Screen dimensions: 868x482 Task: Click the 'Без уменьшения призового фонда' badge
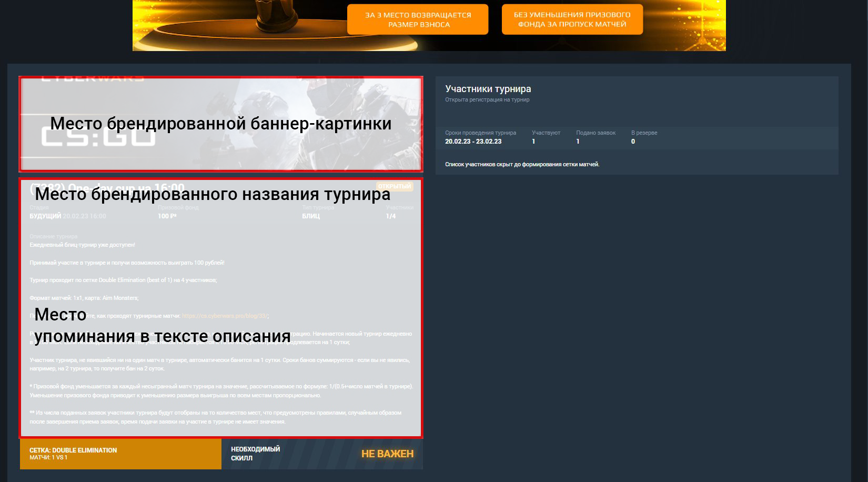572,19
